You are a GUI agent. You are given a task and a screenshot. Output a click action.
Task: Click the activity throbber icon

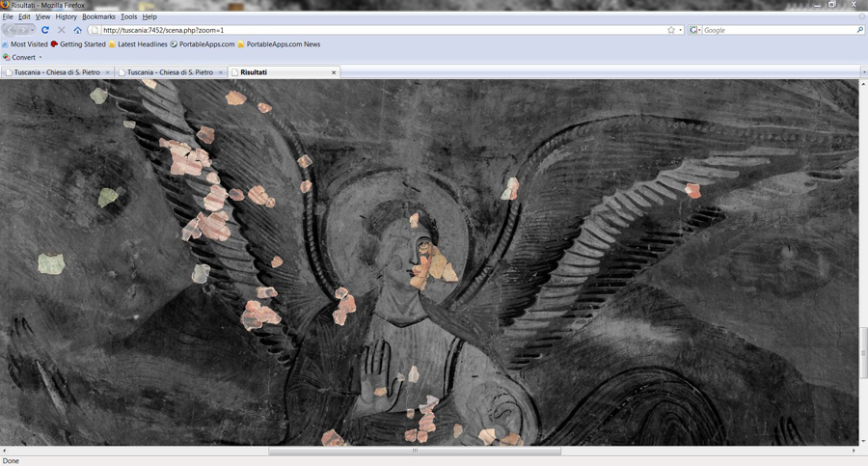tap(862, 16)
